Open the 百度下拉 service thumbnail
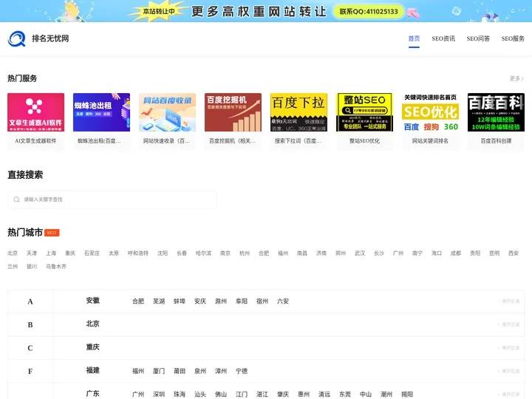 (299, 112)
